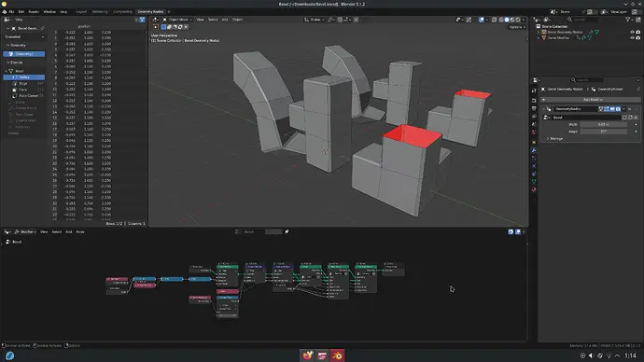This screenshot has height=362, width=644.
Task: Open viewport Options dropdown
Action: [517, 27]
